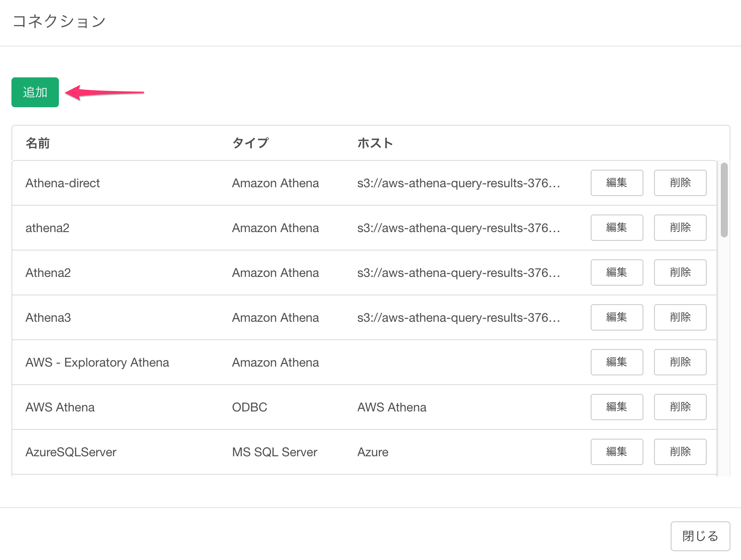The height and width of the screenshot is (560, 741).
Task: Click the タイプ column header
Action: 250,143
